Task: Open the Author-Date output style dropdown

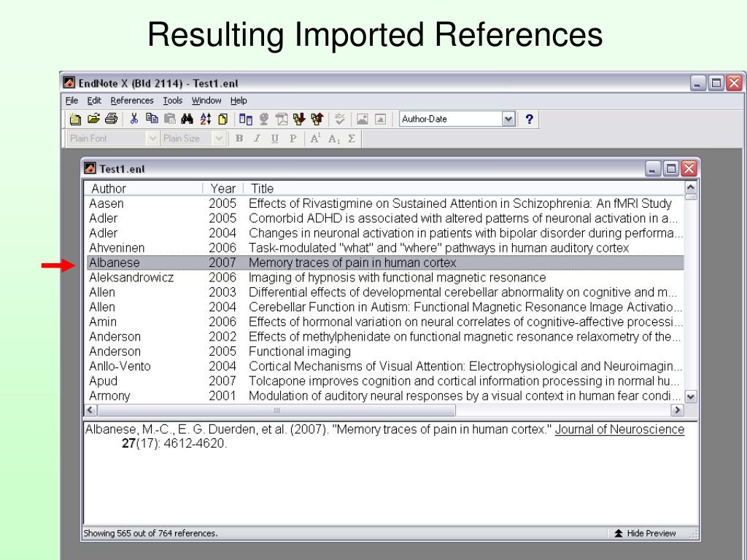Action: [508, 119]
